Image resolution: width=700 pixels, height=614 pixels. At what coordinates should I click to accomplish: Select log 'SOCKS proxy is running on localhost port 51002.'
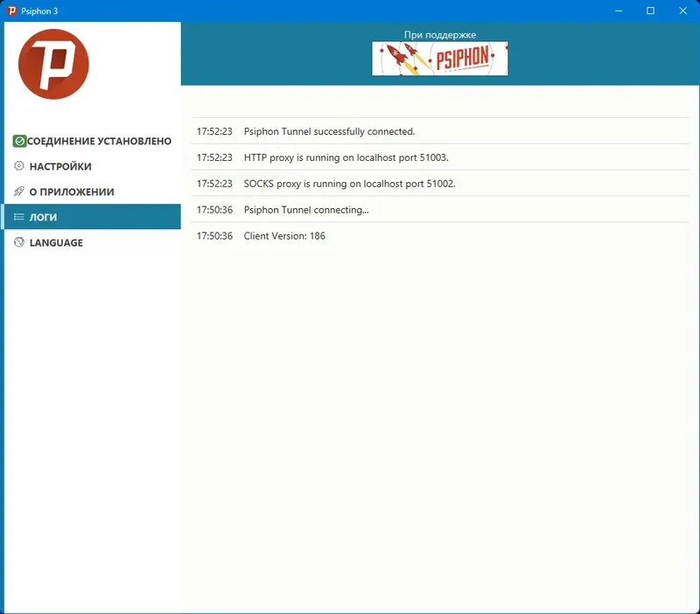(x=440, y=184)
